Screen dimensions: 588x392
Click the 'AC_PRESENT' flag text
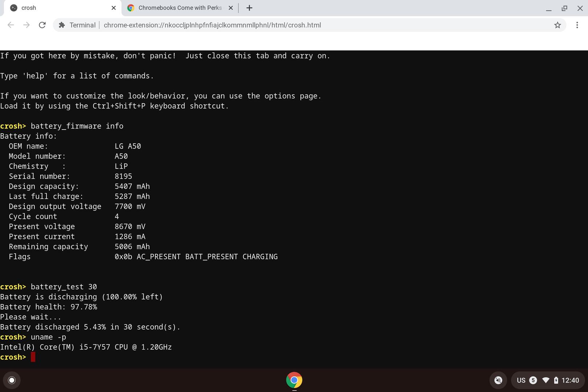[159, 257]
